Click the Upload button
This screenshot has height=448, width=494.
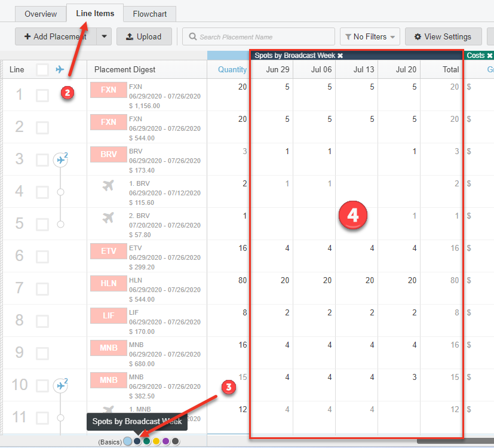pyautogui.click(x=143, y=36)
